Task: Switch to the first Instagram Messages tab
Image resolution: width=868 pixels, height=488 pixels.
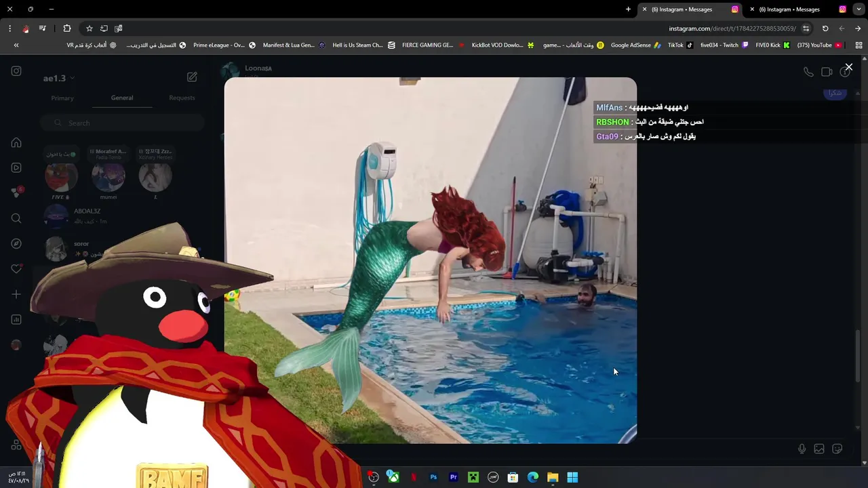Action: click(689, 9)
